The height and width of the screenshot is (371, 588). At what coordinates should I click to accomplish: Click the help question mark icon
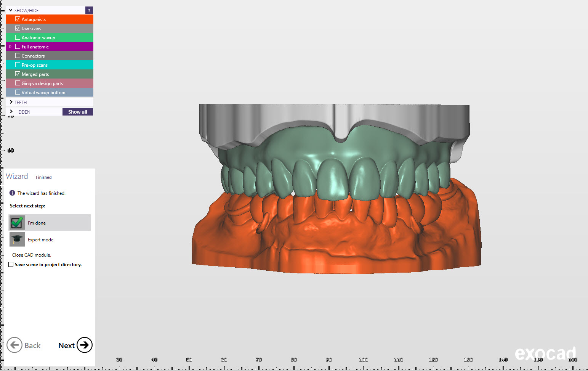click(x=89, y=10)
